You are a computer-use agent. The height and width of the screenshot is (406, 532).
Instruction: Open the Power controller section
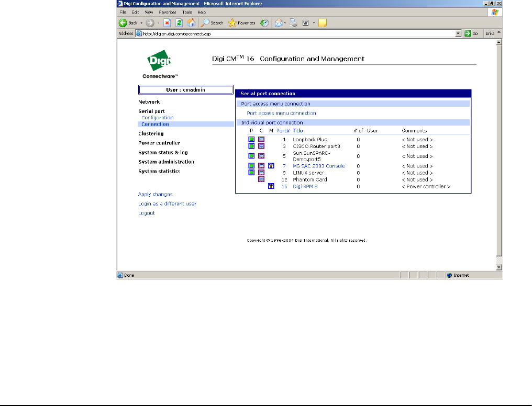[x=159, y=143]
